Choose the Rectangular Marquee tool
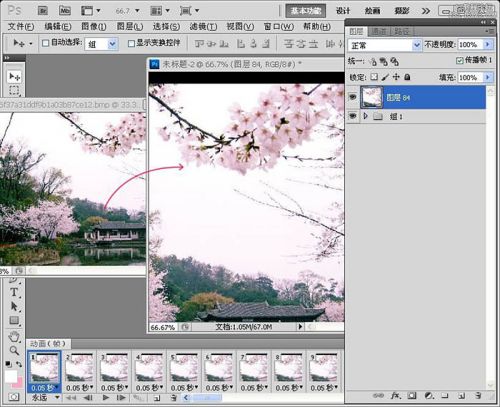The width and height of the screenshot is (500, 407). pos(14,90)
